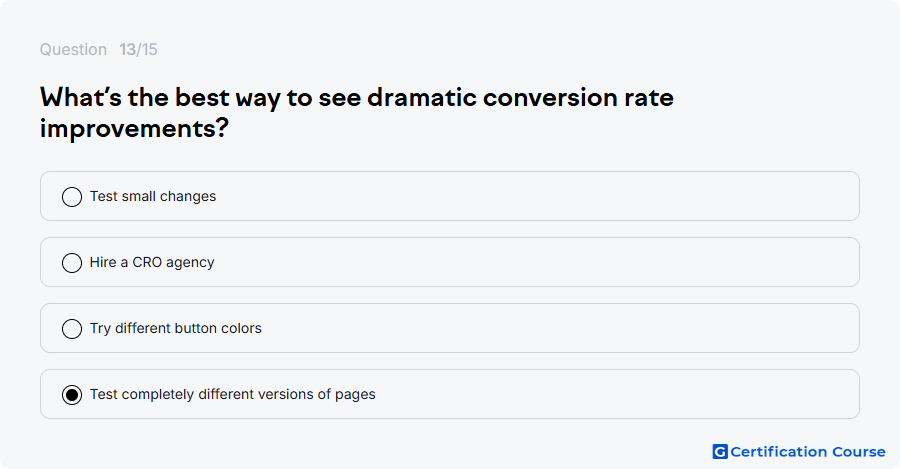Click the word 'Course' in the footer
The height and width of the screenshot is (469, 900).
[x=859, y=452]
